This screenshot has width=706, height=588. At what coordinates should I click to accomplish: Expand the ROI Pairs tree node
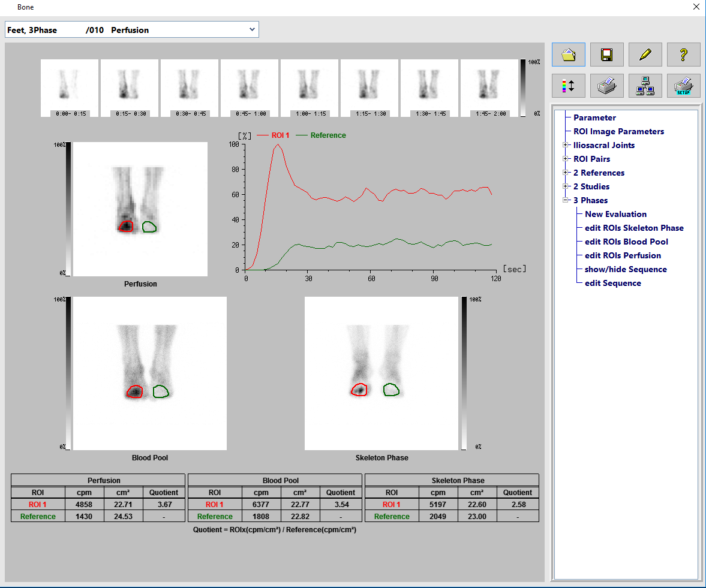[565, 159]
